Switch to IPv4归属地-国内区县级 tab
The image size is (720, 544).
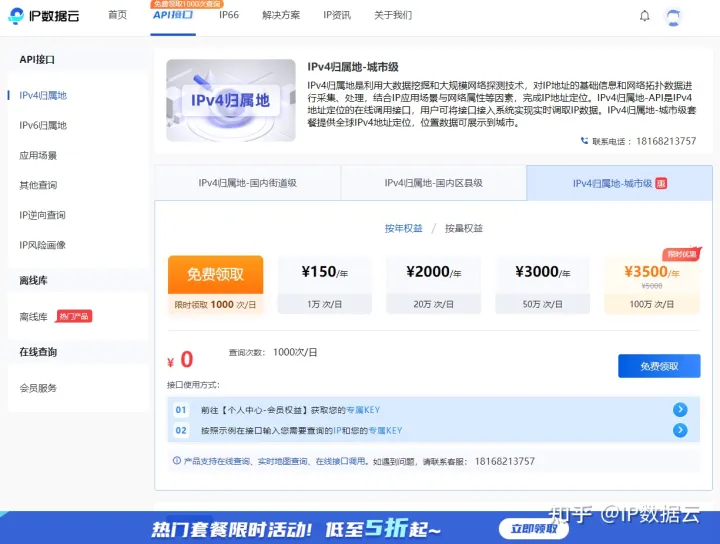tap(433, 183)
